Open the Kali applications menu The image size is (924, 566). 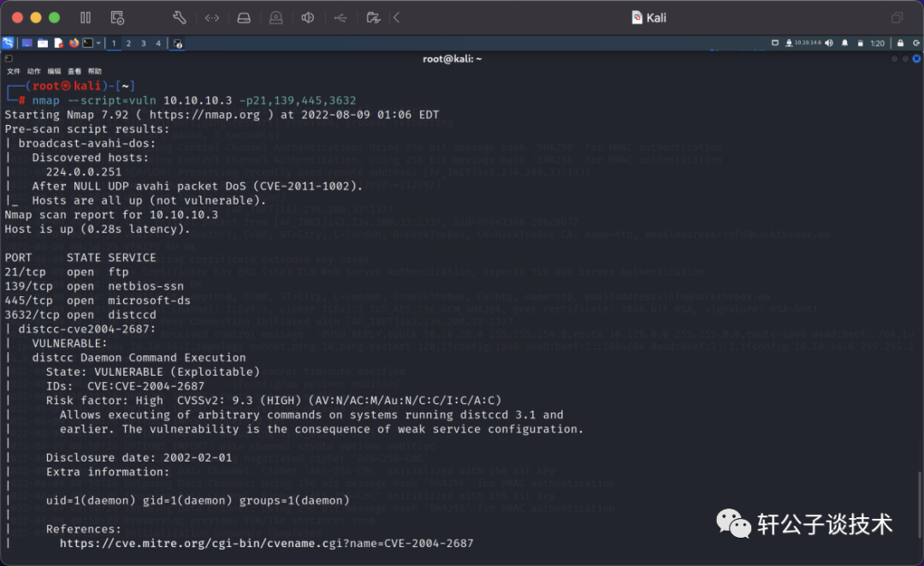tap(8, 43)
